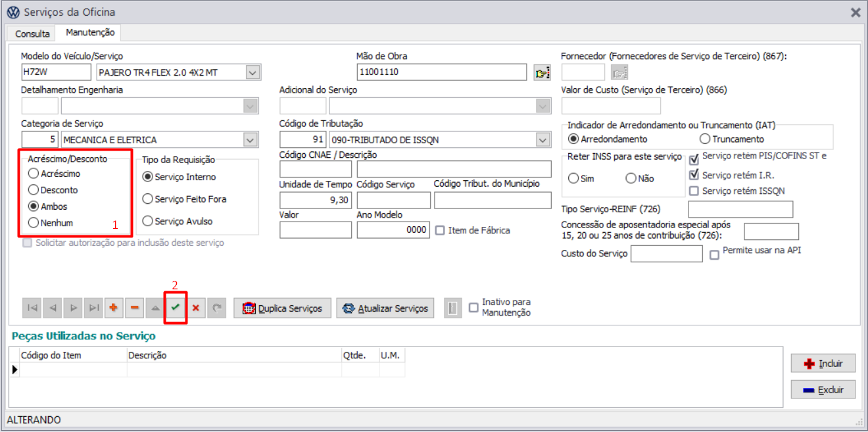The width and height of the screenshot is (868, 432).
Task: Switch to the Consulta tab
Action: click(x=32, y=33)
